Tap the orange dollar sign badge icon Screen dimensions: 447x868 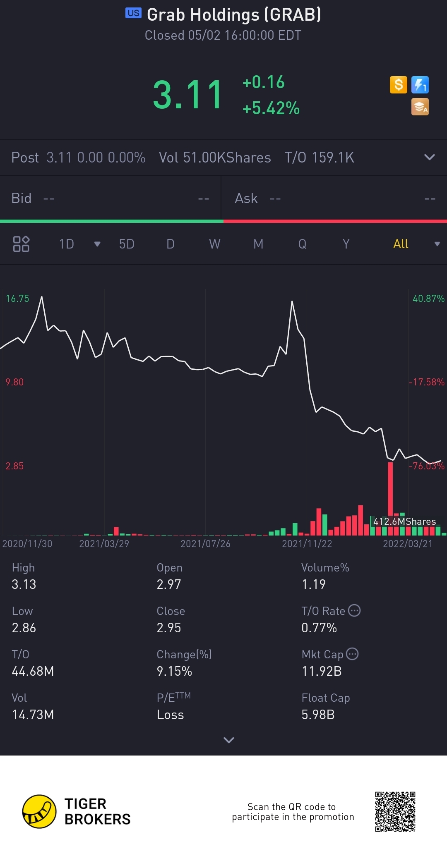click(x=399, y=85)
